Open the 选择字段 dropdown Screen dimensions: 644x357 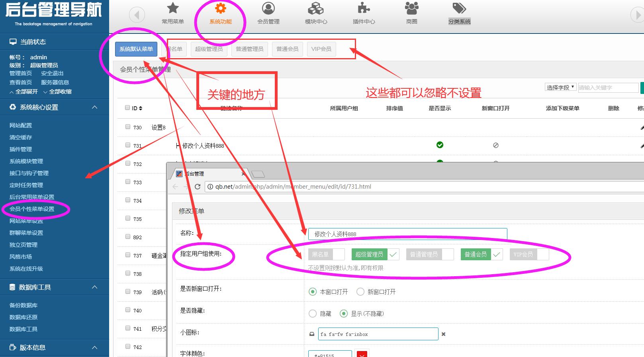(560, 87)
